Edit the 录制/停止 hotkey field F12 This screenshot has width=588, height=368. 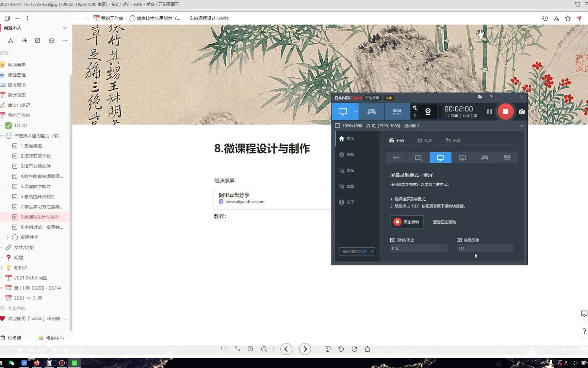tap(419, 248)
